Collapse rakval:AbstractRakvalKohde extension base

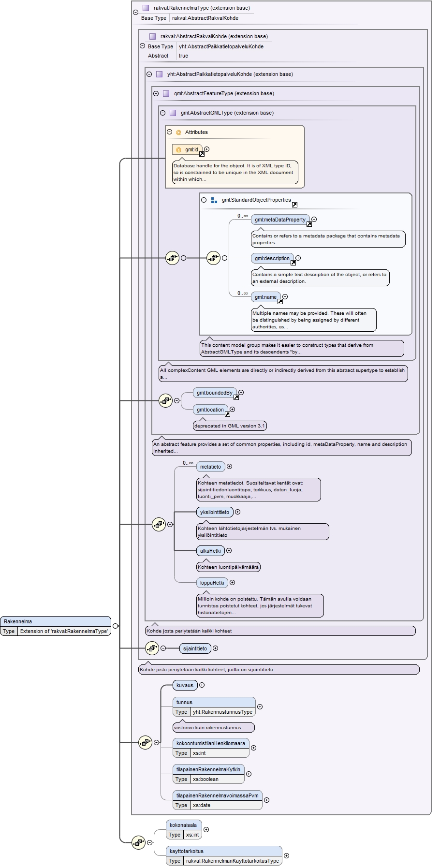tap(142, 46)
